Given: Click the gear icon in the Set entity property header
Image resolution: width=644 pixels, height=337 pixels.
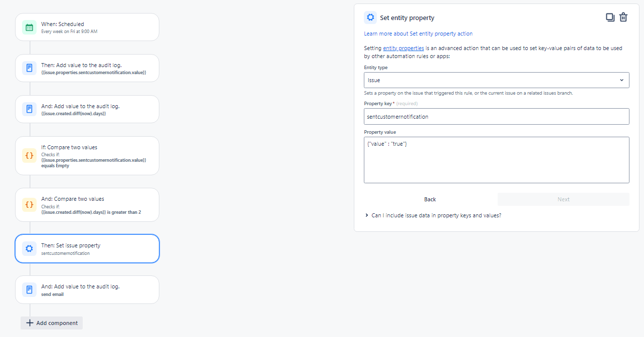Looking at the screenshot, I should 370,17.
